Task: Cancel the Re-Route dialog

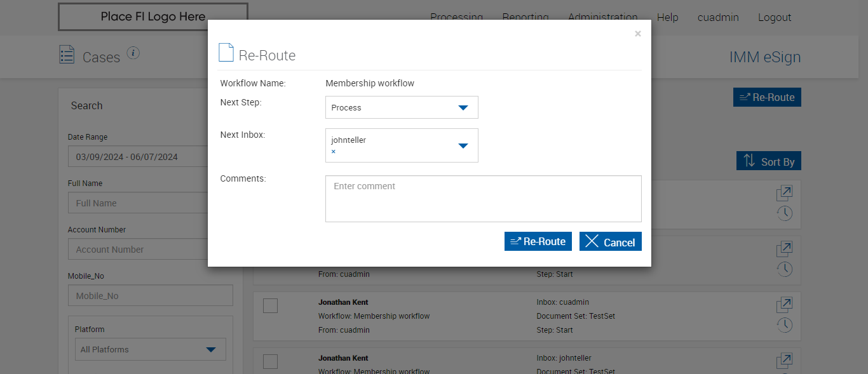Action: pyautogui.click(x=610, y=242)
